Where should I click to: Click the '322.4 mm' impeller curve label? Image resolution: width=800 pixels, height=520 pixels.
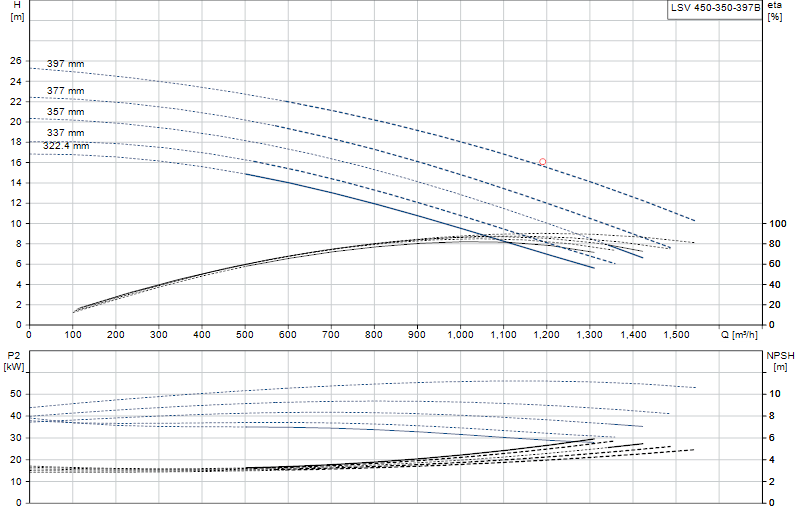click(66, 146)
